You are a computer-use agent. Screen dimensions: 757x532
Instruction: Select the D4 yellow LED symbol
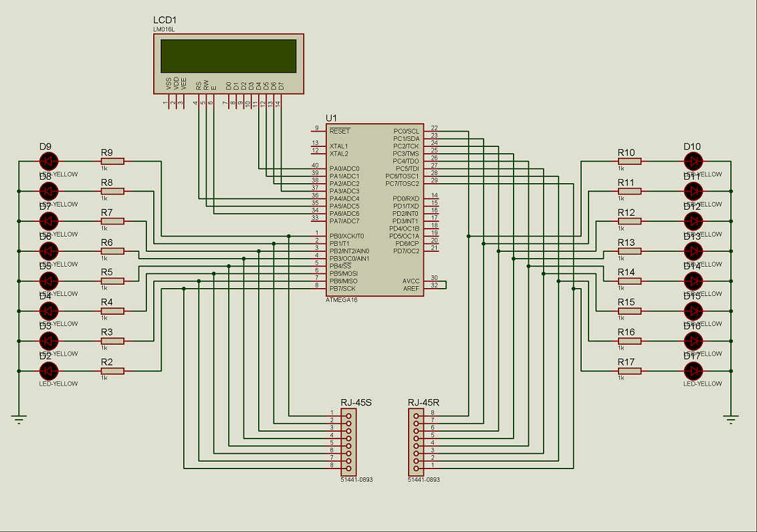coord(48,311)
